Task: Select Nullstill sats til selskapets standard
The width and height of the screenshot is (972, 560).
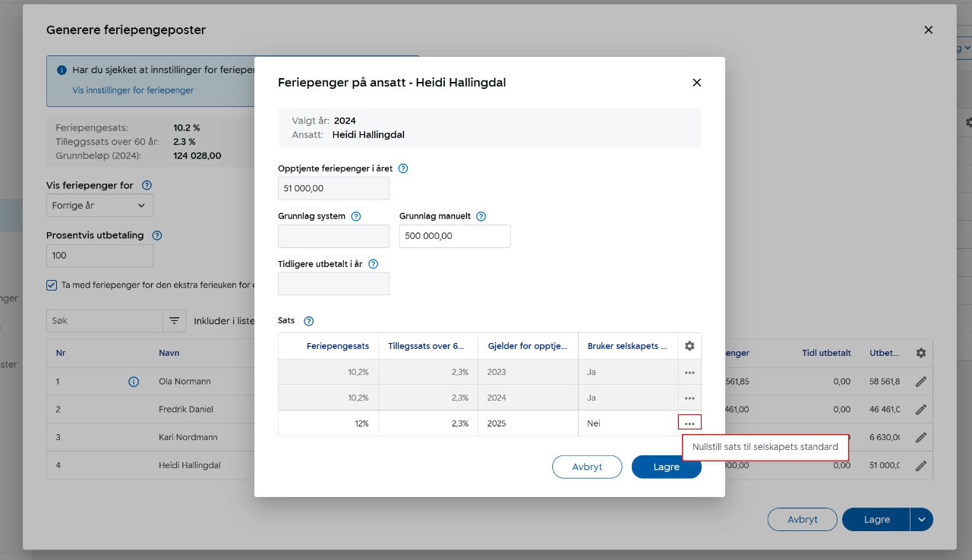Action: tap(765, 447)
